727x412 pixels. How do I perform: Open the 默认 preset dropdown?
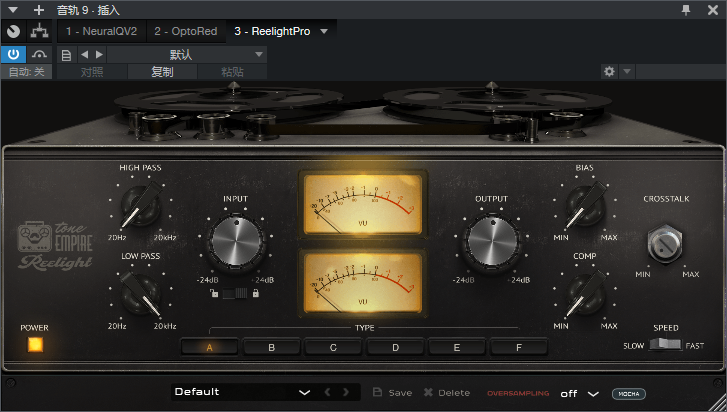[x=186, y=55]
